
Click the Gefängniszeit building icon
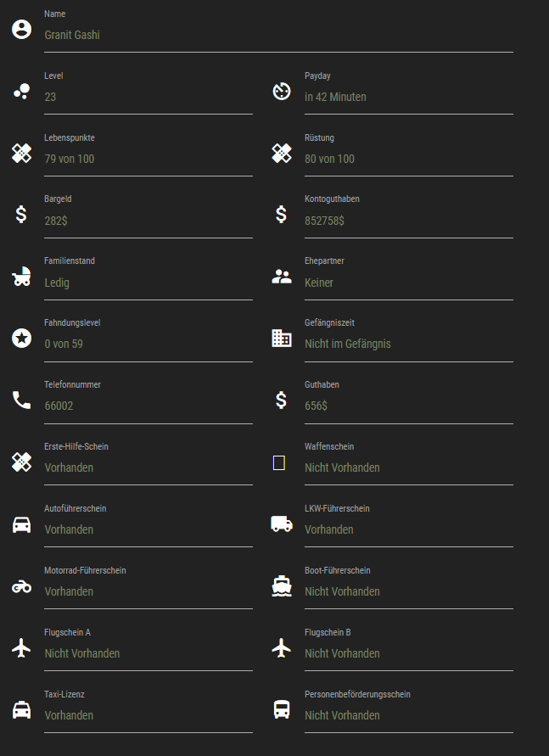point(282,339)
